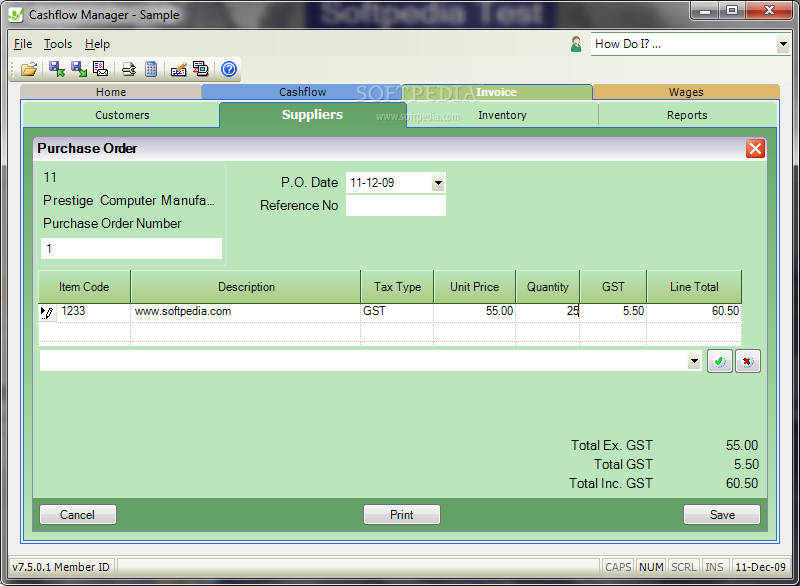The image size is (800, 586).
Task: Click the backup disk icon with the upward green arrow
Action: tap(56, 69)
